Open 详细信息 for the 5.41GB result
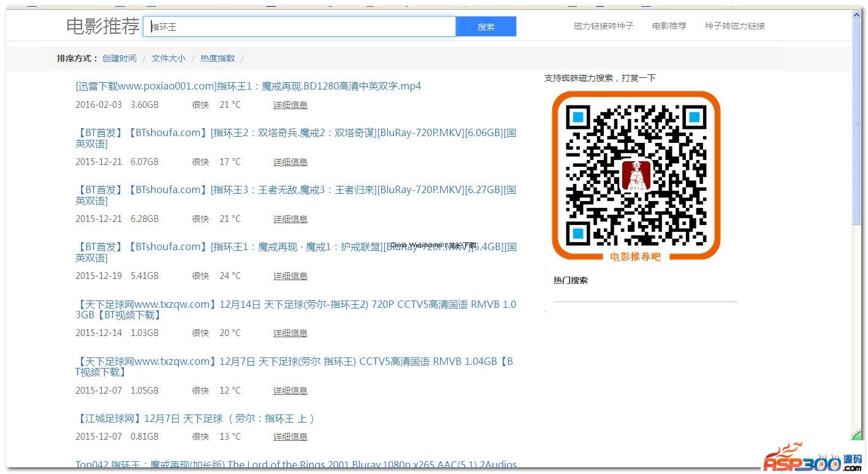Image resolution: width=868 pixels, height=474 pixels. click(x=291, y=276)
